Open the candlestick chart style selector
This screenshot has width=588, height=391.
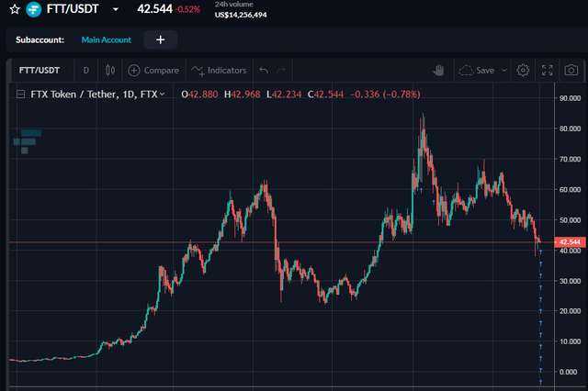click(110, 71)
